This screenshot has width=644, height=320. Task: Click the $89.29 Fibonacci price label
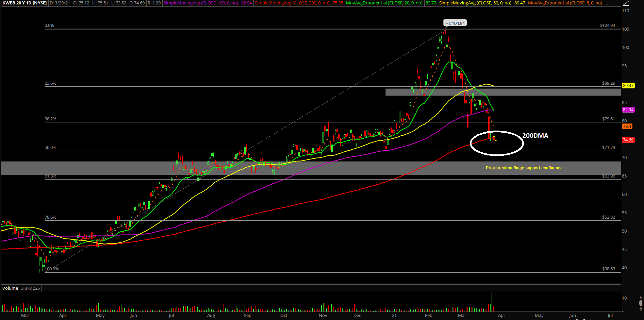point(609,83)
